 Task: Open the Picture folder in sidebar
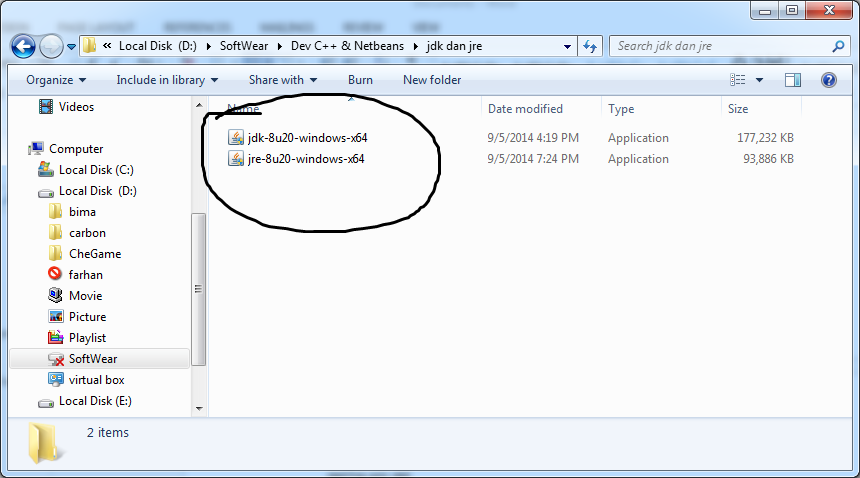[87, 317]
